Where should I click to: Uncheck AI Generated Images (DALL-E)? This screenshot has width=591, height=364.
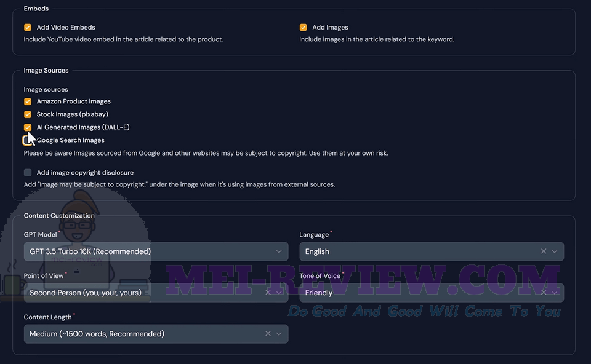tap(28, 127)
